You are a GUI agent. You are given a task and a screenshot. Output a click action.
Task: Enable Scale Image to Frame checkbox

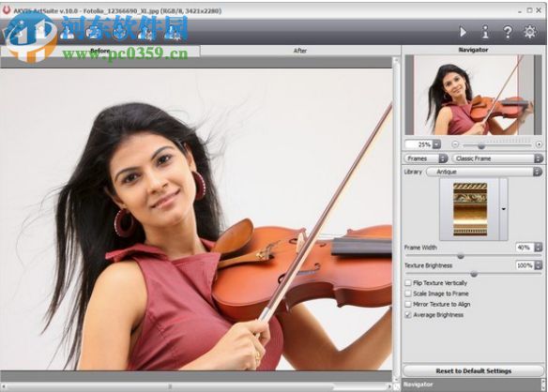[x=408, y=294]
